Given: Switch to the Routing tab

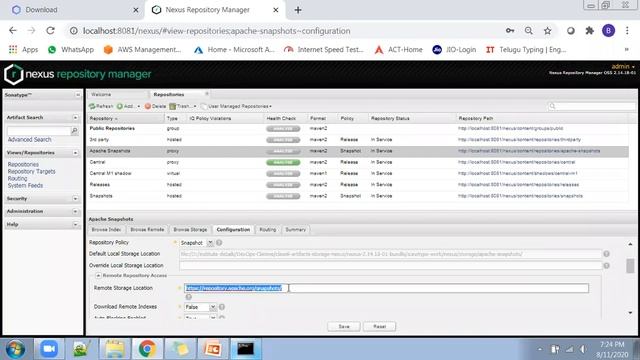Looking at the screenshot, I should pyautogui.click(x=268, y=230).
